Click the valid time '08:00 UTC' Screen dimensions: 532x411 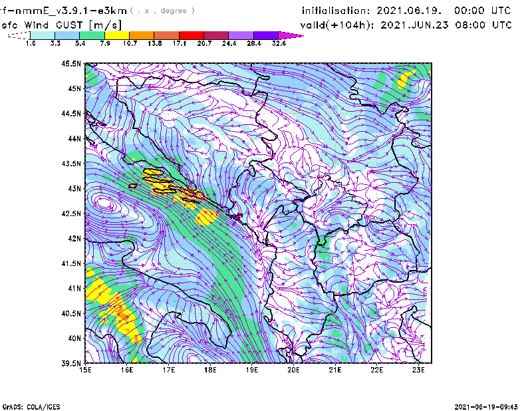[483, 25]
